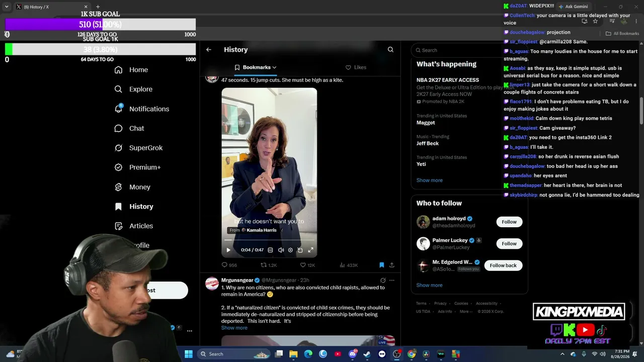Mute the video player volume
Screen dimensions: 644x362
coord(281,250)
